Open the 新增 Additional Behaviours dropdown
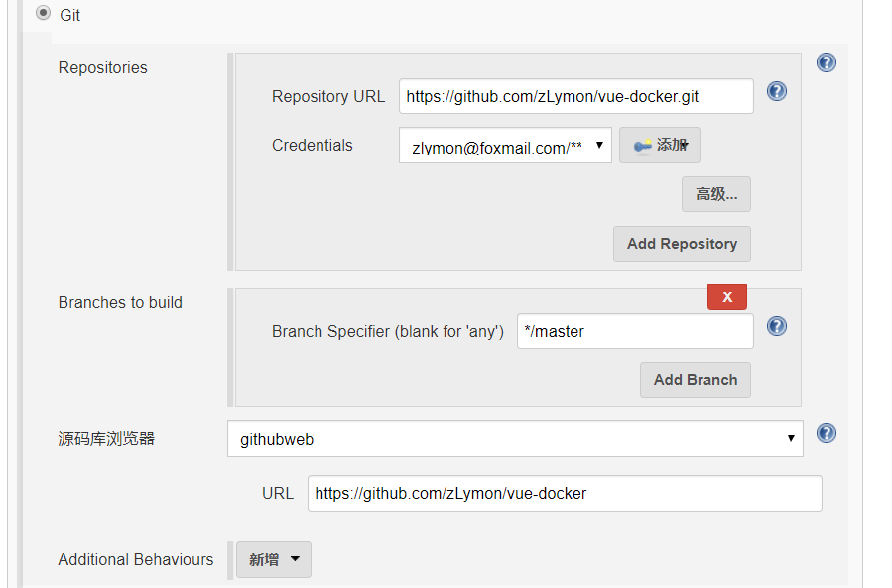This screenshot has height=588, width=892. [x=274, y=560]
